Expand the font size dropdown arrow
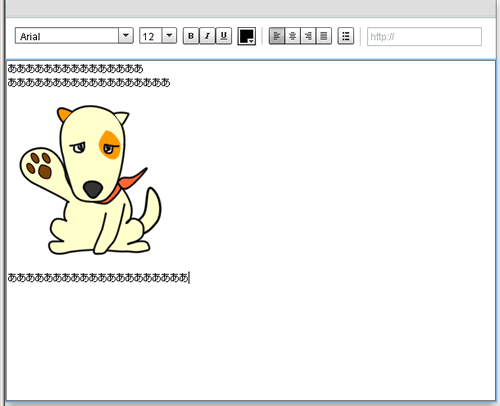Image resolution: width=500 pixels, height=406 pixels. click(x=169, y=36)
